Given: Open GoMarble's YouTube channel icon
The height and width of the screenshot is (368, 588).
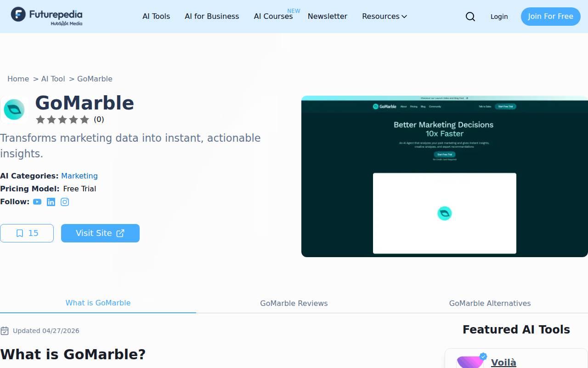Looking at the screenshot, I should (37, 202).
